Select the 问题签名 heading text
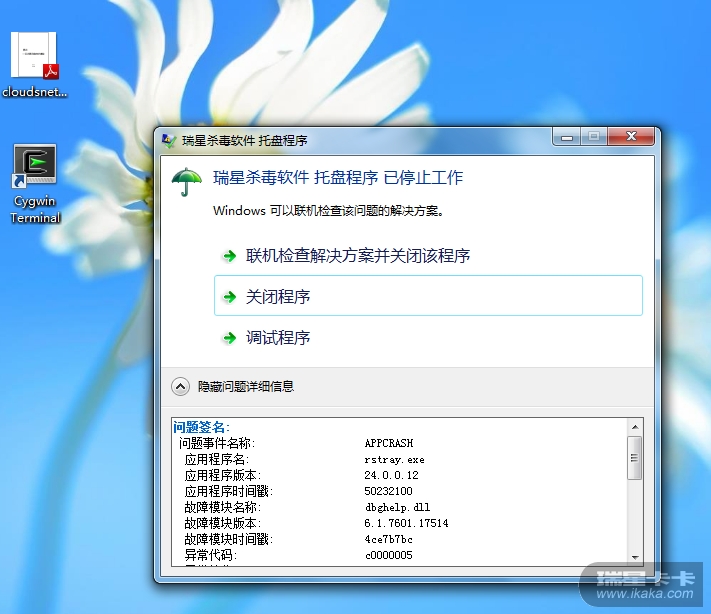711x614 pixels. coord(201,427)
